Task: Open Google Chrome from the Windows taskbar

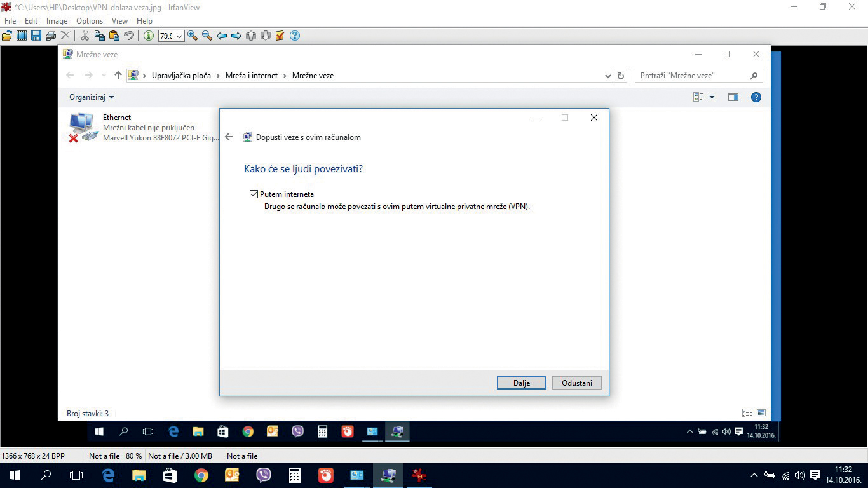Action: pyautogui.click(x=201, y=475)
